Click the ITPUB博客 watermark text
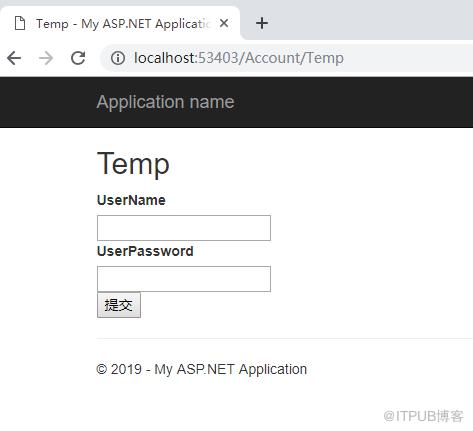This screenshot has width=473, height=431. tap(423, 416)
